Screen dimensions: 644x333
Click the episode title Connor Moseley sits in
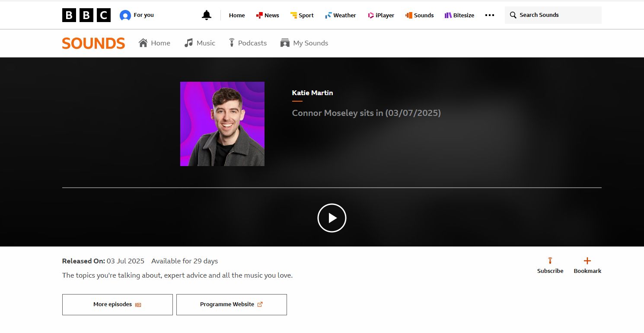tap(367, 113)
